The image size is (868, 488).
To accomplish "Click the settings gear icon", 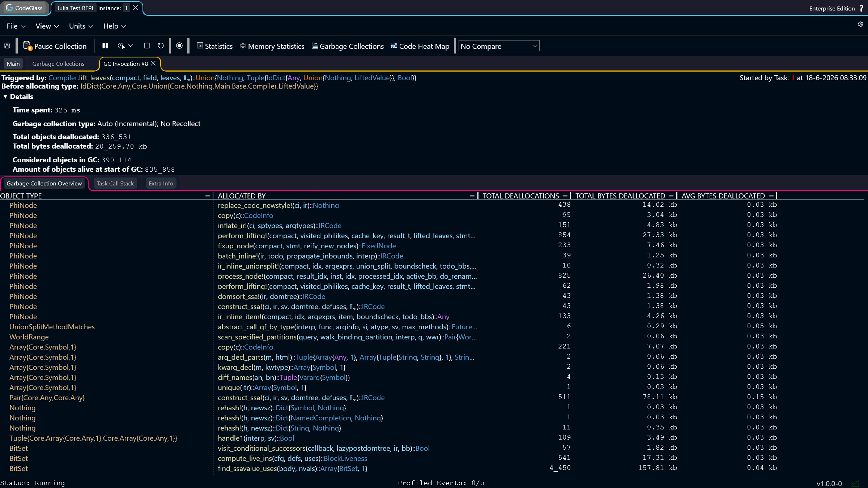I will tap(861, 24).
